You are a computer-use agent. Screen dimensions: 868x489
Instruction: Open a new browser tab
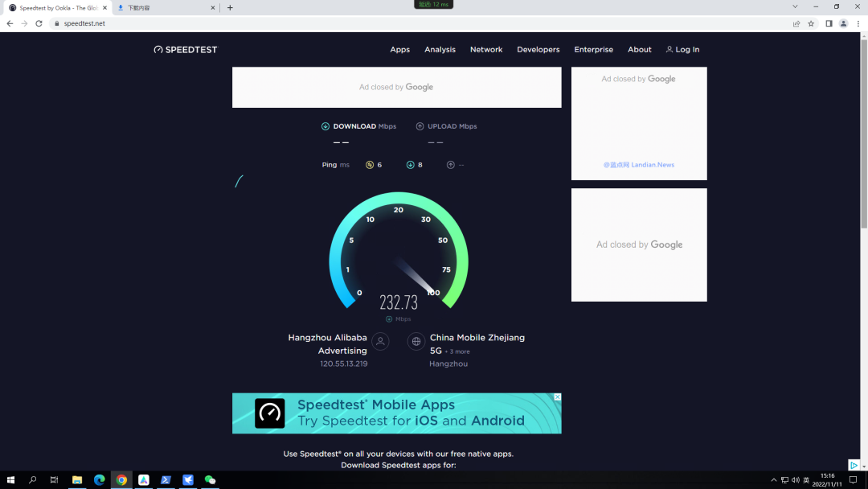231,8
